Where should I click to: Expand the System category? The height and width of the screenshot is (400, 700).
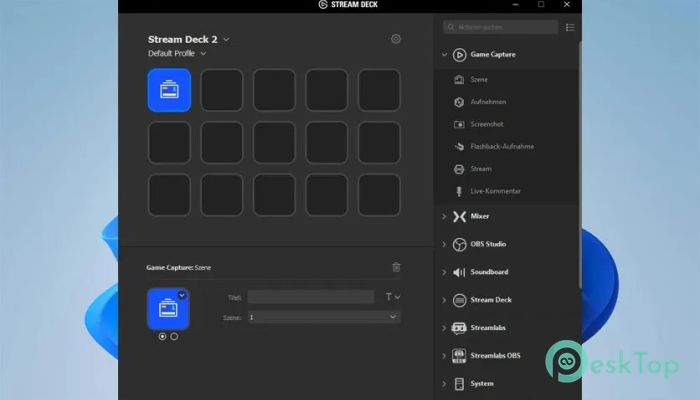[x=444, y=383]
